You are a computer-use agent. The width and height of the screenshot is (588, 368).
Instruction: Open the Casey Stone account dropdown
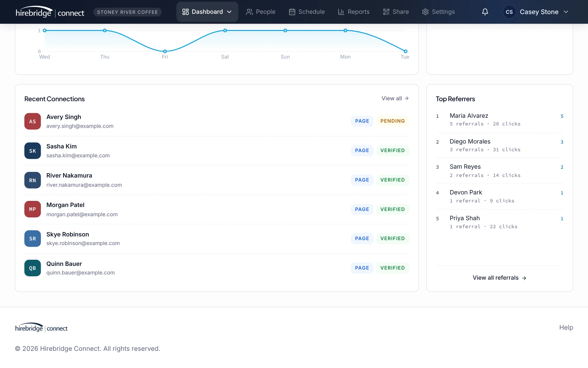coord(536,12)
